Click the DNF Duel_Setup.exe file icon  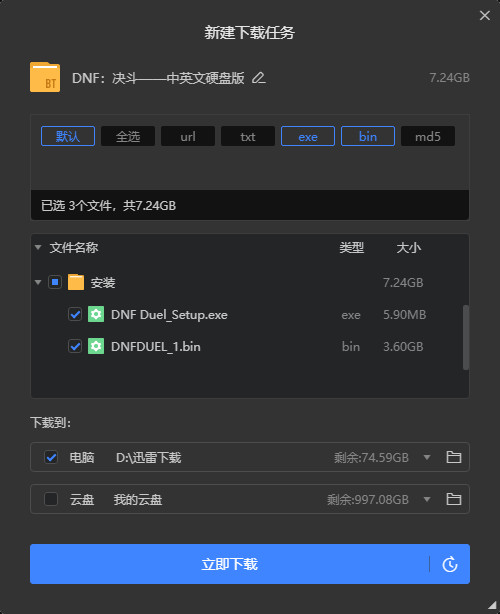coord(96,314)
